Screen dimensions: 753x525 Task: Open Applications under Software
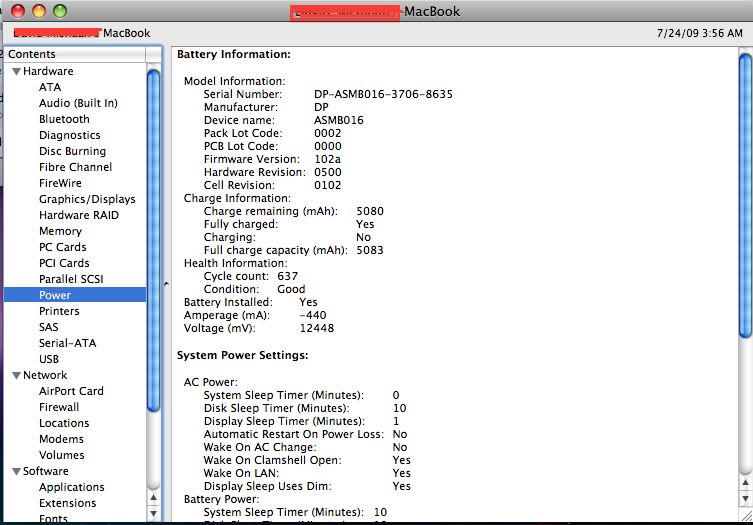(72, 487)
